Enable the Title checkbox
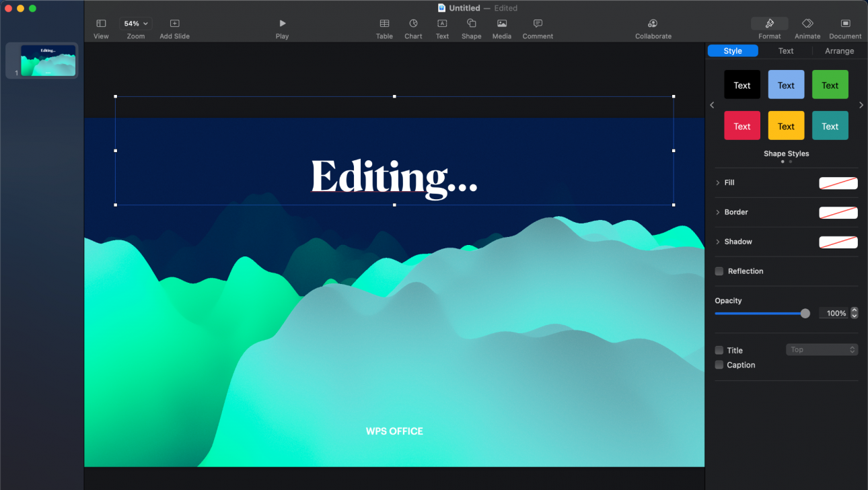868x490 pixels. [x=719, y=350]
